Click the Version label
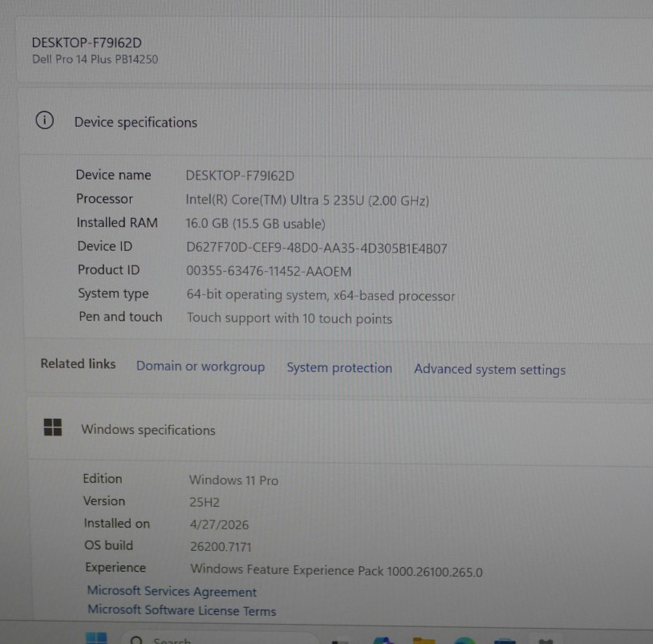This screenshot has width=653, height=644. 104,500
